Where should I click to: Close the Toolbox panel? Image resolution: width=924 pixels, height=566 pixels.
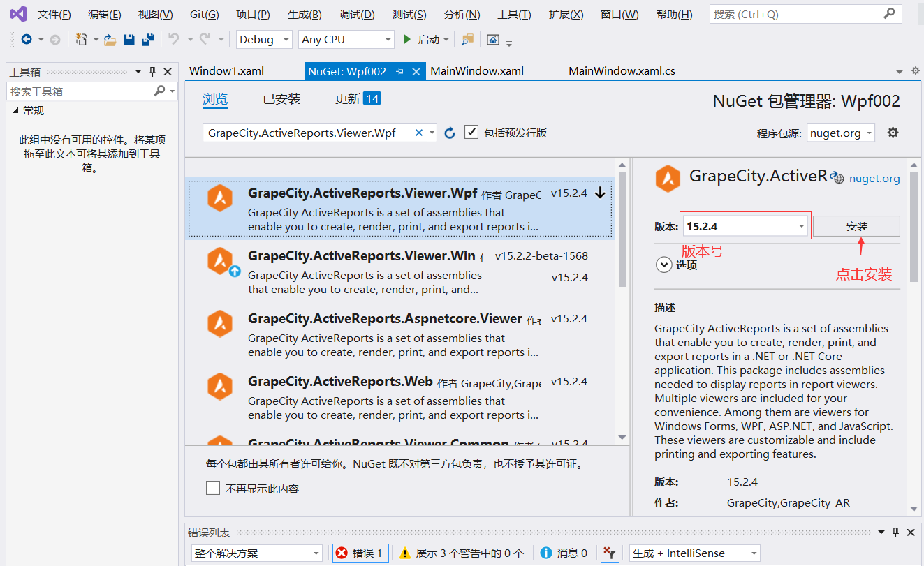click(168, 71)
